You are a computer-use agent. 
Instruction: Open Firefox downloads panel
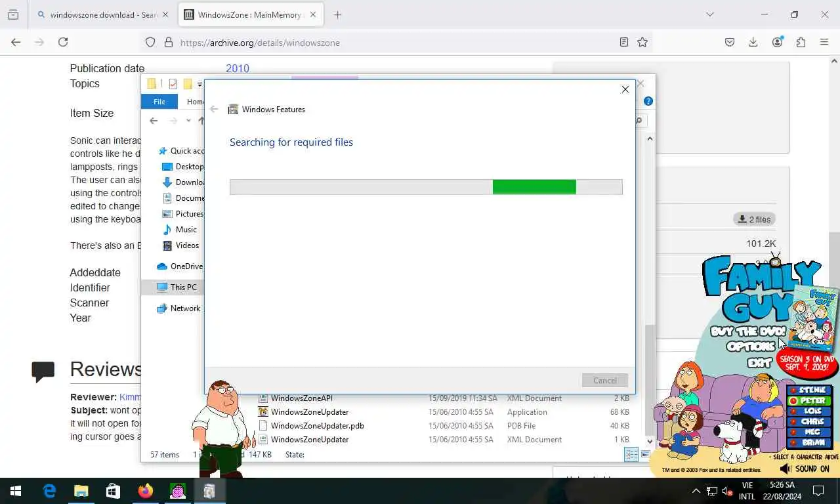tap(753, 42)
